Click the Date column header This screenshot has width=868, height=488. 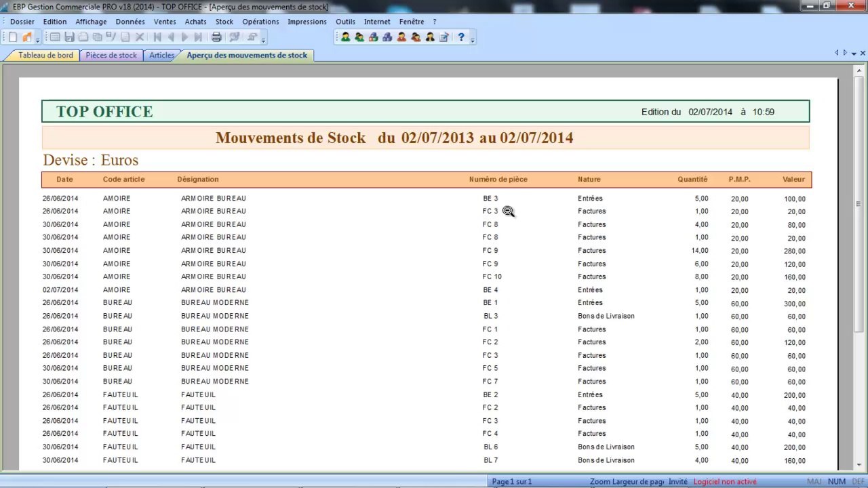(x=64, y=179)
